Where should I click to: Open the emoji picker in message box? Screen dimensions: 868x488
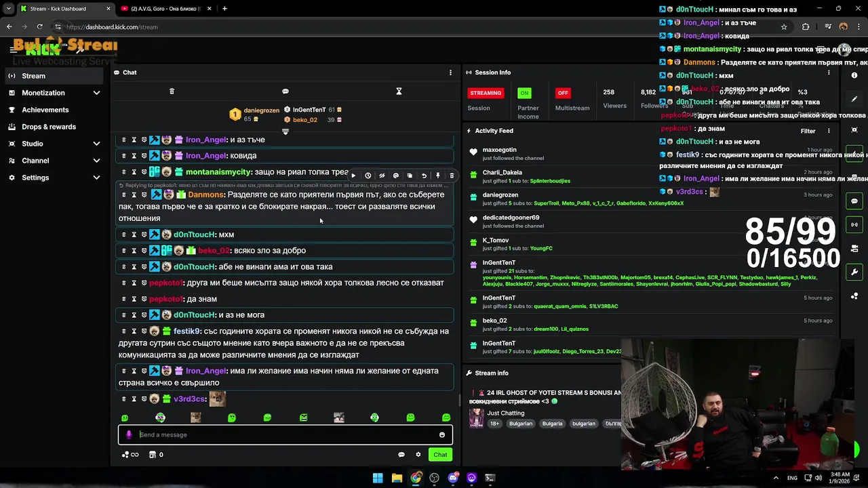[x=442, y=435]
